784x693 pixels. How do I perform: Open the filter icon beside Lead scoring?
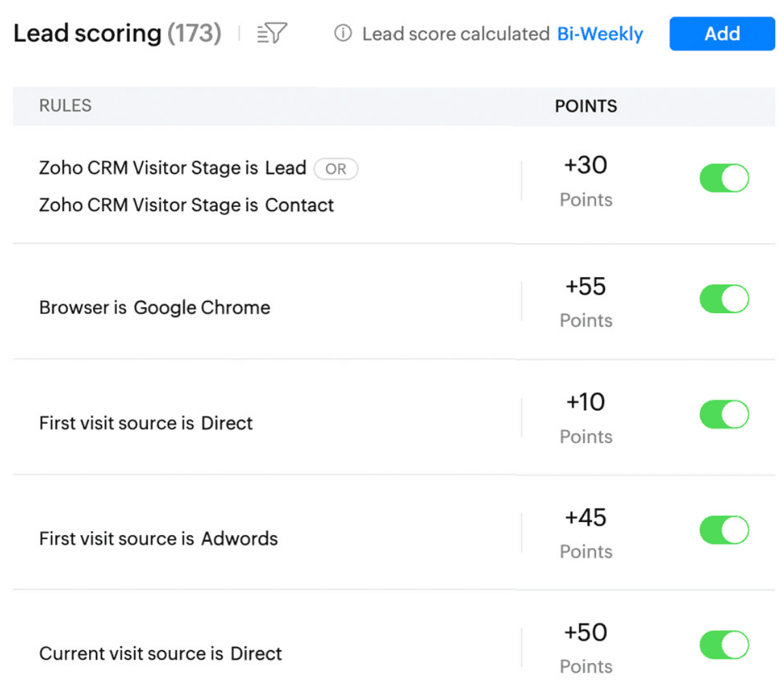coord(273,34)
